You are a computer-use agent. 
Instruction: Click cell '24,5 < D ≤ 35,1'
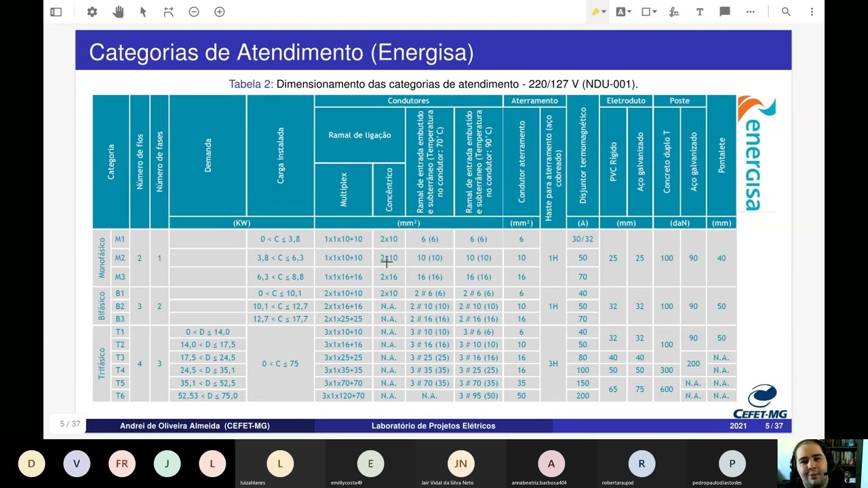point(208,370)
